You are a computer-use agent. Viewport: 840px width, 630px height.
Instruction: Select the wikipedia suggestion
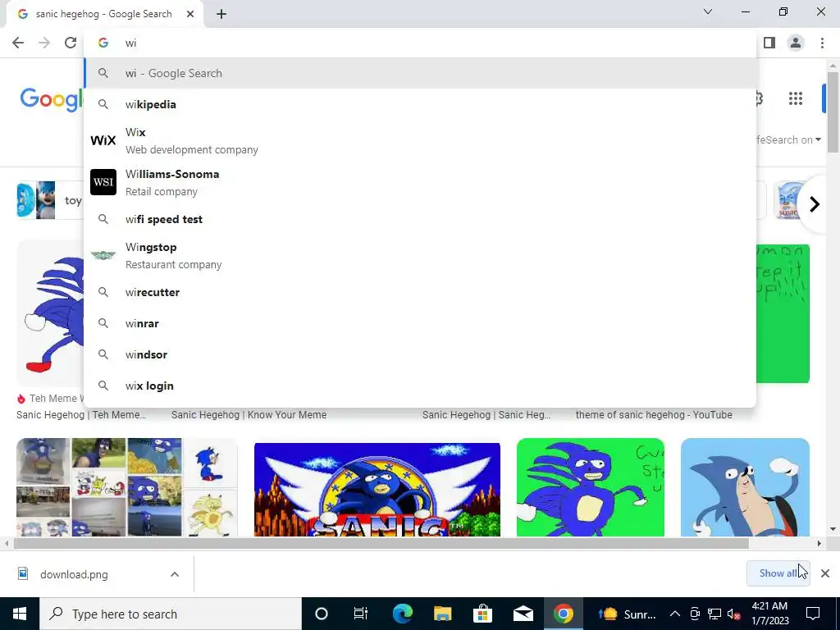click(420, 104)
